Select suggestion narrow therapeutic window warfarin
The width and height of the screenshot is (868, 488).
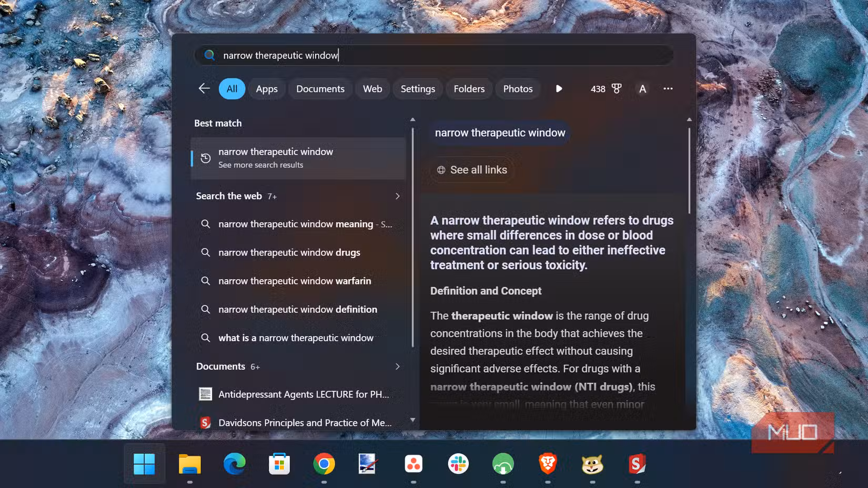click(298, 281)
